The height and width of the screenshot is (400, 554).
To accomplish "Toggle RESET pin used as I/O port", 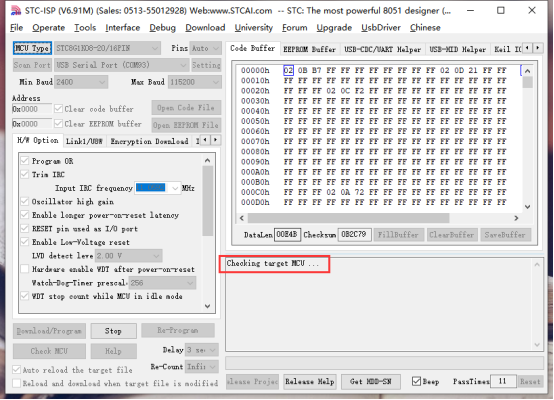I will pyautogui.click(x=25, y=229).
